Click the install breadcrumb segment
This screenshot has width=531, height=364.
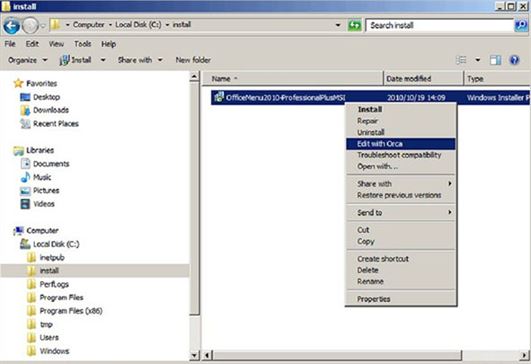click(x=182, y=25)
